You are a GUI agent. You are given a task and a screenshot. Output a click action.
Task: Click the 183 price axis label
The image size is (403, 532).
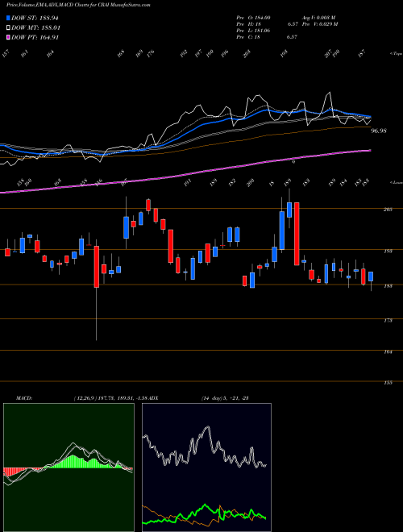click(388, 286)
